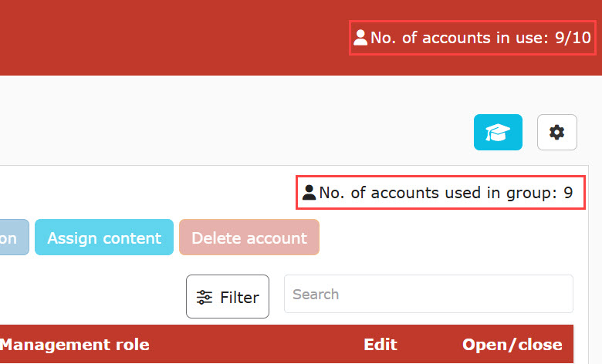Viewport: 602px width, 364px height.
Task: Open the Filter options by its label
Action: tap(239, 297)
